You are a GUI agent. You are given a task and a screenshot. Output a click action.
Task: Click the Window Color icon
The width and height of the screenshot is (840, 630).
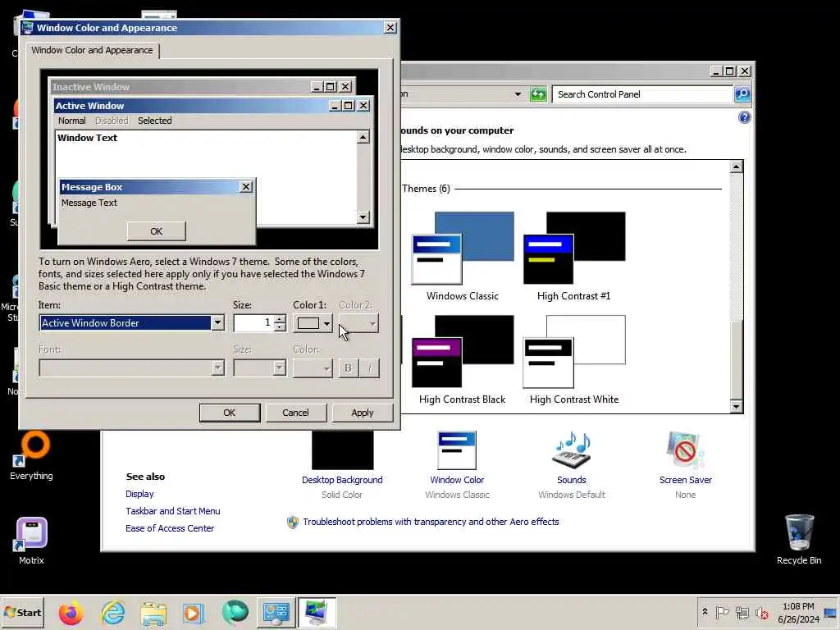[x=457, y=450]
